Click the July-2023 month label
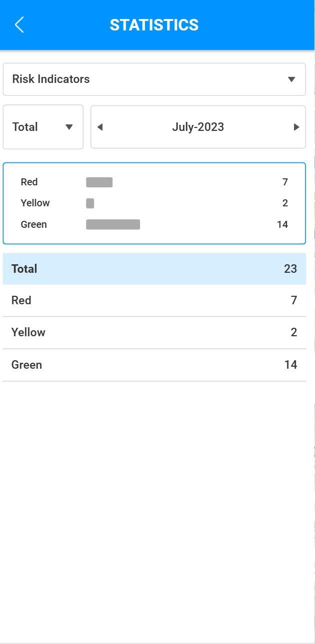Image resolution: width=315 pixels, height=644 pixels. pyautogui.click(x=198, y=127)
